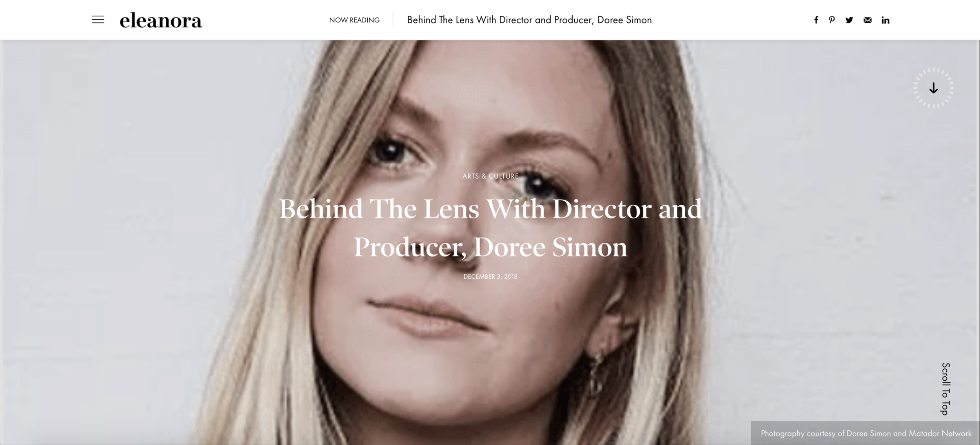Pin article on Pinterest
This screenshot has width=980, height=445.
pos(832,20)
